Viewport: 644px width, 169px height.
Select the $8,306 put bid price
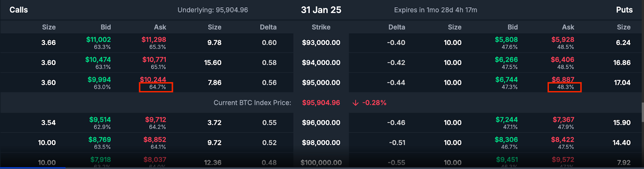(x=506, y=140)
